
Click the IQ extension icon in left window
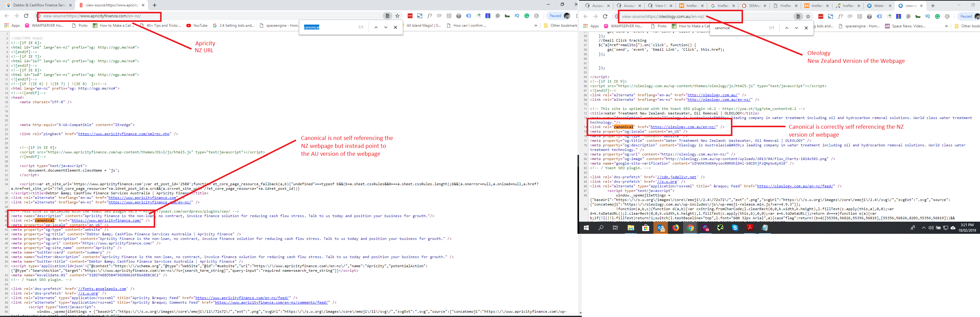point(517,16)
